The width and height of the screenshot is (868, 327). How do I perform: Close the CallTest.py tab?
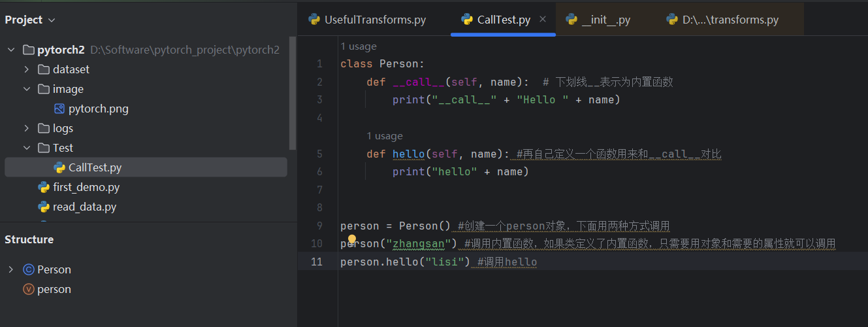pyautogui.click(x=543, y=20)
